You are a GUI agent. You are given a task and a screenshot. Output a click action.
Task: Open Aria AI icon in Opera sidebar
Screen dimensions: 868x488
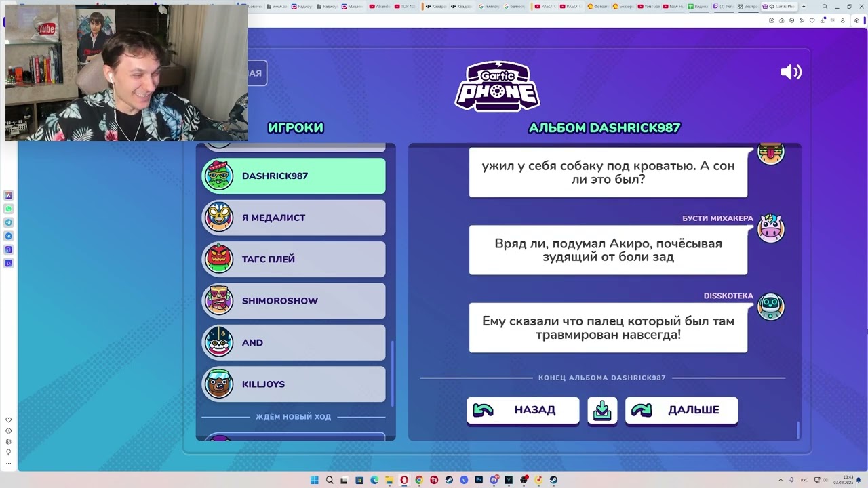tap(9, 195)
